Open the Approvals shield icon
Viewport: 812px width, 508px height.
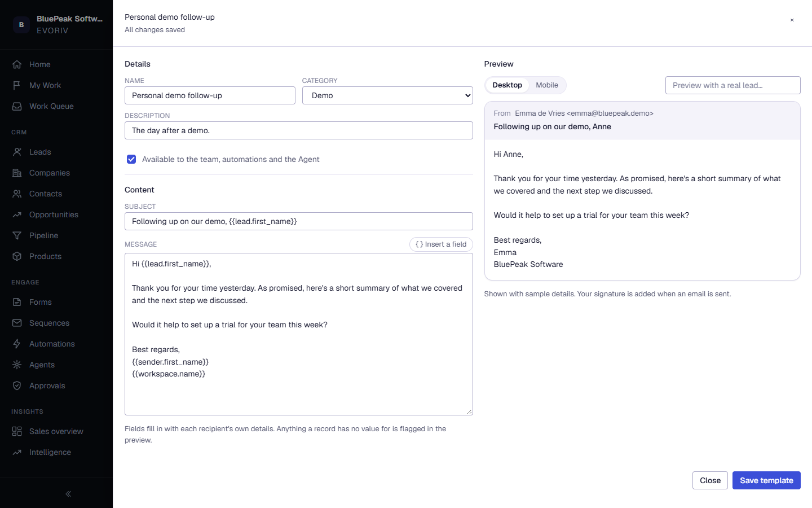click(x=17, y=386)
